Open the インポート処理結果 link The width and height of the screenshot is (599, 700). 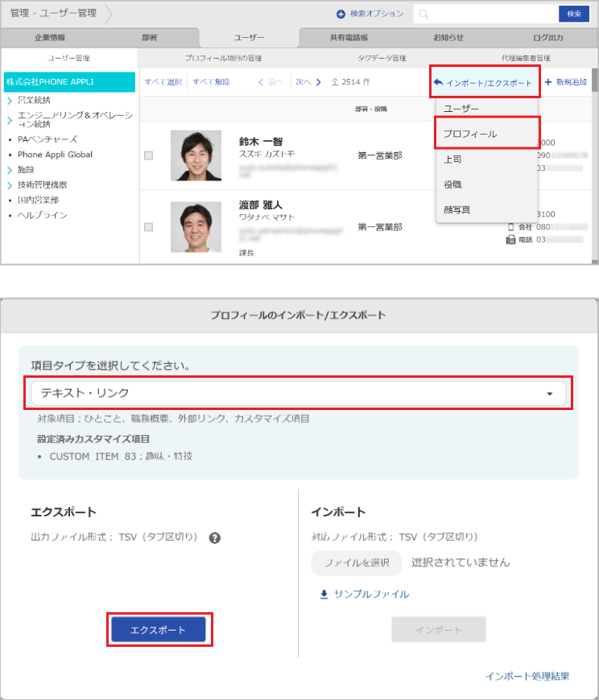coord(527,677)
